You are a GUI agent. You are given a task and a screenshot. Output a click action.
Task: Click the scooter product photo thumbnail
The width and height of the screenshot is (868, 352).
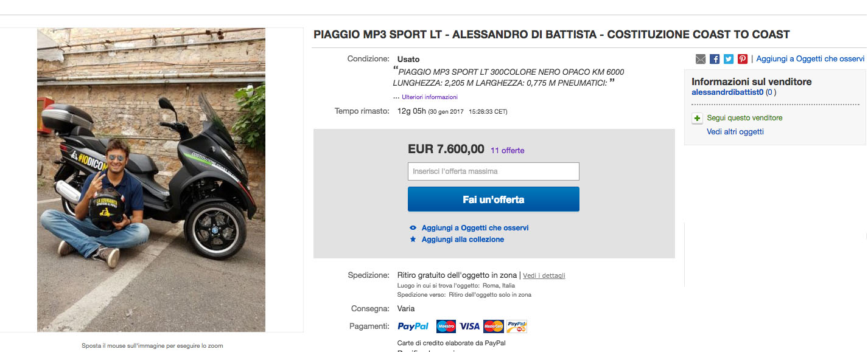[x=151, y=180]
